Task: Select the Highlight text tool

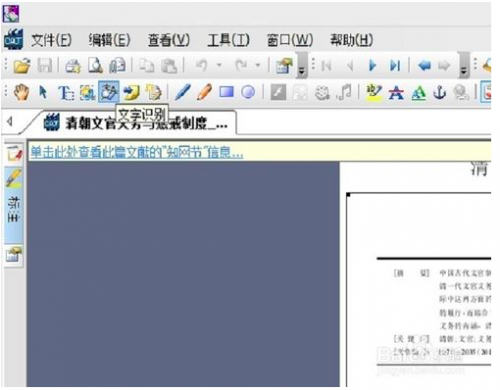Action: pyautogui.click(x=374, y=92)
